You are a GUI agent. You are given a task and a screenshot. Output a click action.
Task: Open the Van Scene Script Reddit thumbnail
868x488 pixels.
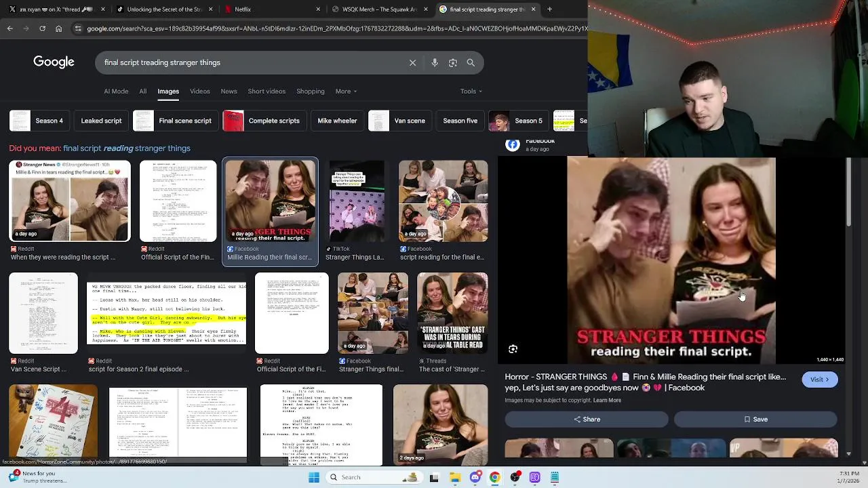click(43, 313)
